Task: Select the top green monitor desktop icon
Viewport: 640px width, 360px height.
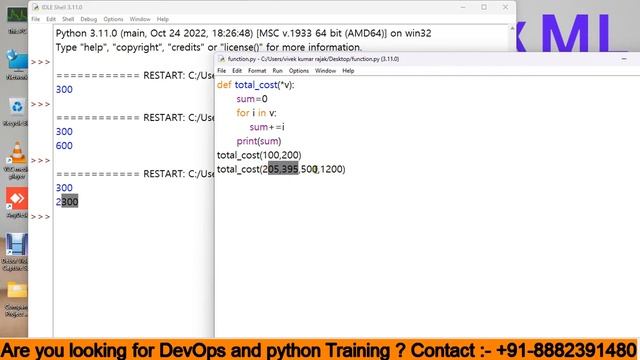Action: click(x=17, y=19)
